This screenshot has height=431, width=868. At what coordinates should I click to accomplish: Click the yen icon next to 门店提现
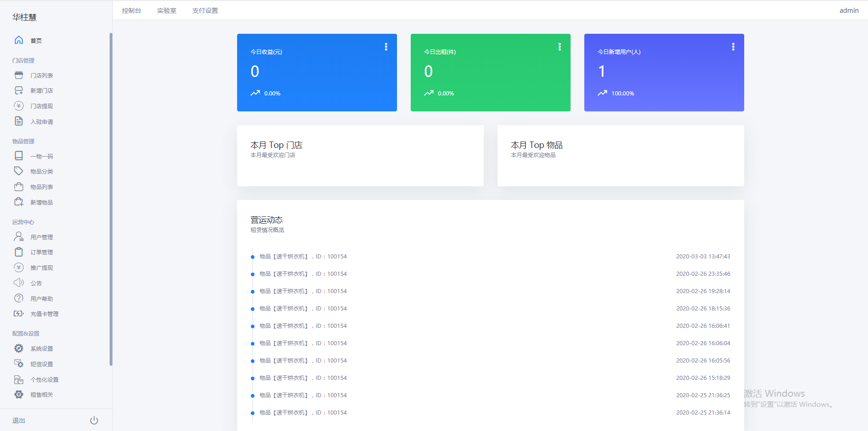(19, 106)
